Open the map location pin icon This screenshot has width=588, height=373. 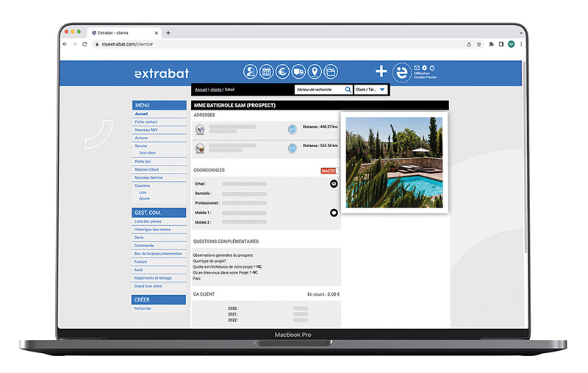[315, 71]
